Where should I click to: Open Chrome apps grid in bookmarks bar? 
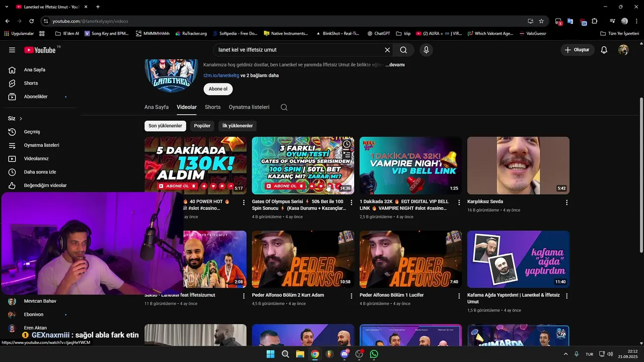[x=42, y=34]
